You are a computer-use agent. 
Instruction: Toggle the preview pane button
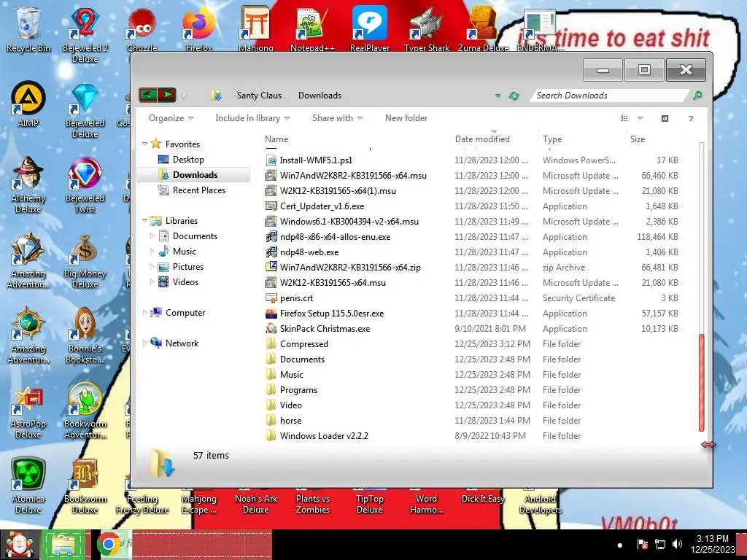point(665,118)
